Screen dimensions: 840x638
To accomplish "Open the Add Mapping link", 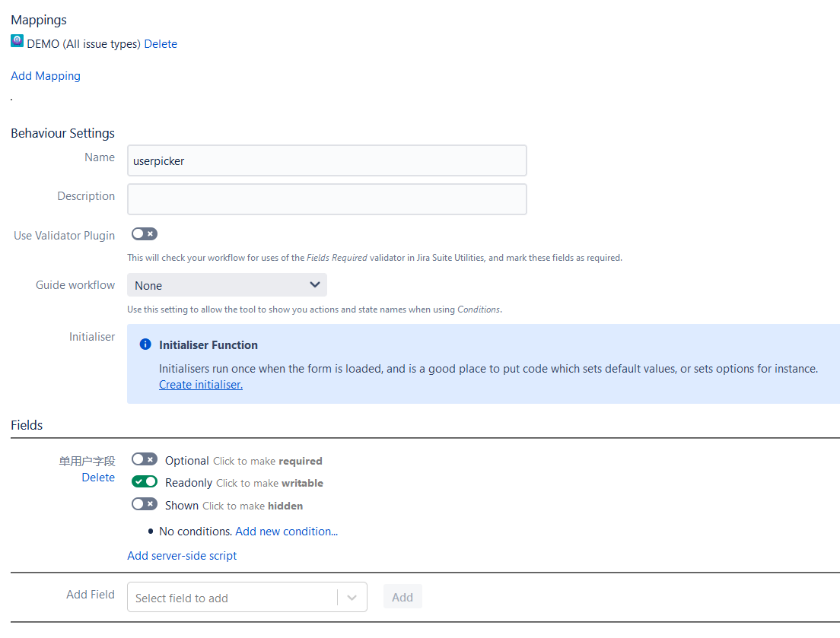I will pos(46,76).
